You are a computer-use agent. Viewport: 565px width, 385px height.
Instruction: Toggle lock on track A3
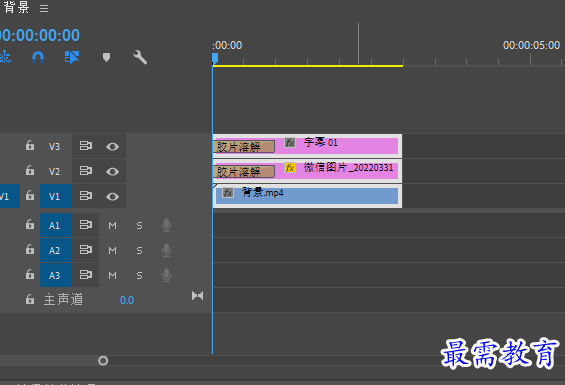point(30,275)
